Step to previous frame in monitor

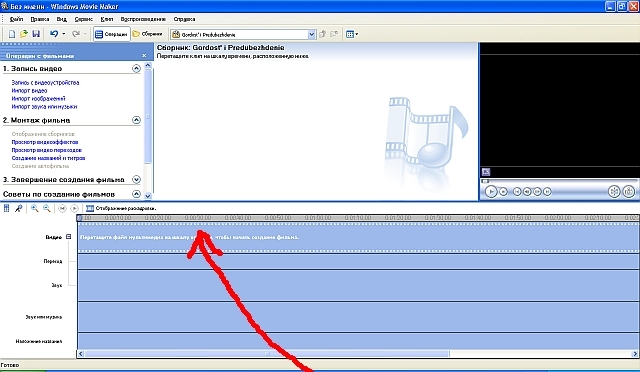[x=527, y=192]
